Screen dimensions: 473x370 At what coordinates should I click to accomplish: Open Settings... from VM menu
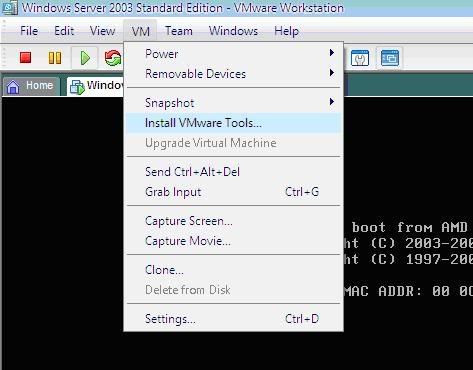(234, 319)
